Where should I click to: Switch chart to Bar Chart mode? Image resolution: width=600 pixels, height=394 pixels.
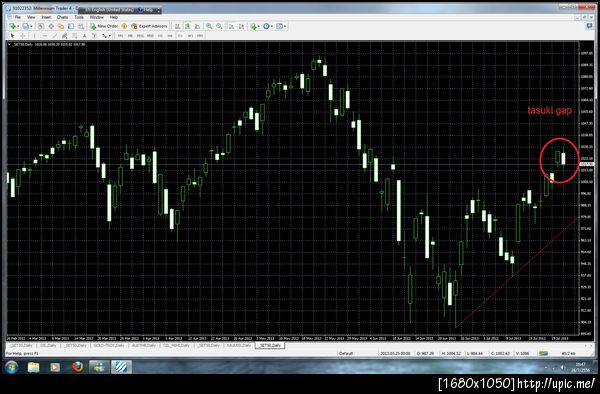[x=178, y=26]
